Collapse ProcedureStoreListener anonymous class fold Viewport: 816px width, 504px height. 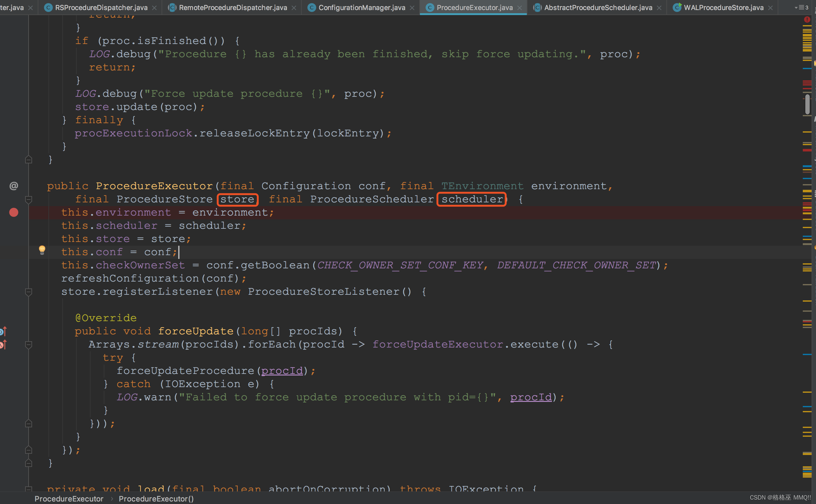(29, 292)
